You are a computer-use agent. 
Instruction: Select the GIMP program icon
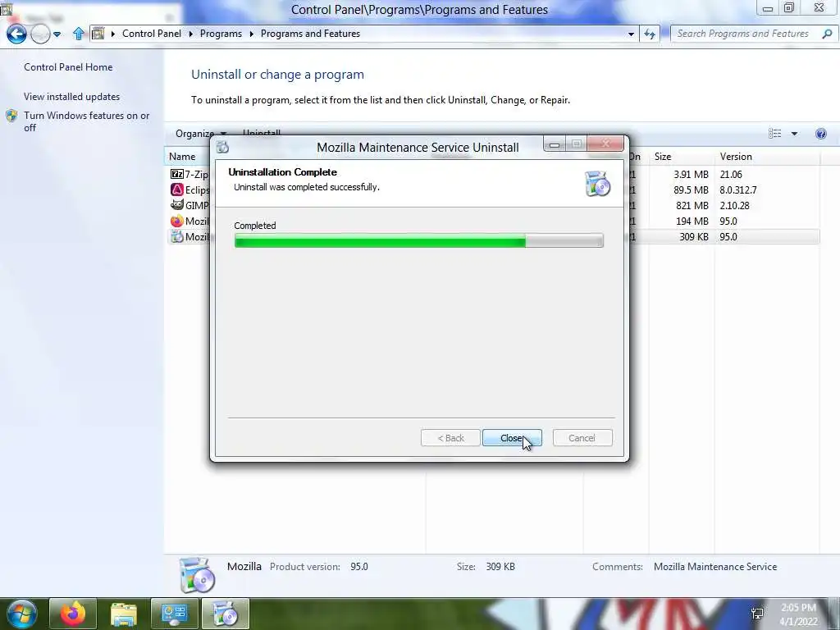177,205
